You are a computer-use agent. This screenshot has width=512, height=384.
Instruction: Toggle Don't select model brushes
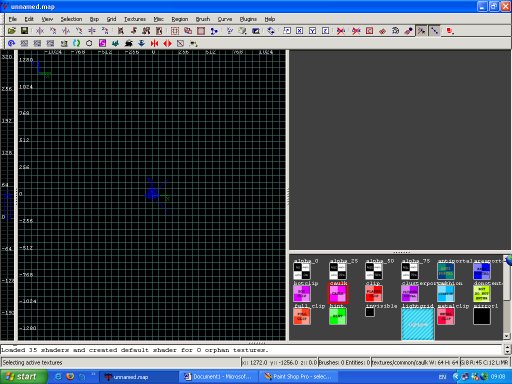point(340,31)
